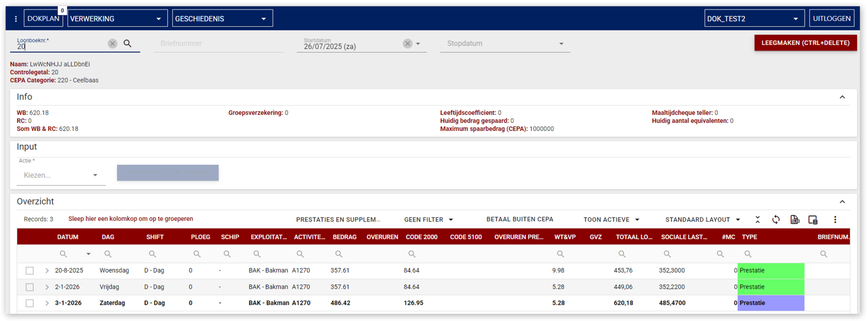
Task: Open the Actie Kiezen dropdown
Action: tap(61, 175)
